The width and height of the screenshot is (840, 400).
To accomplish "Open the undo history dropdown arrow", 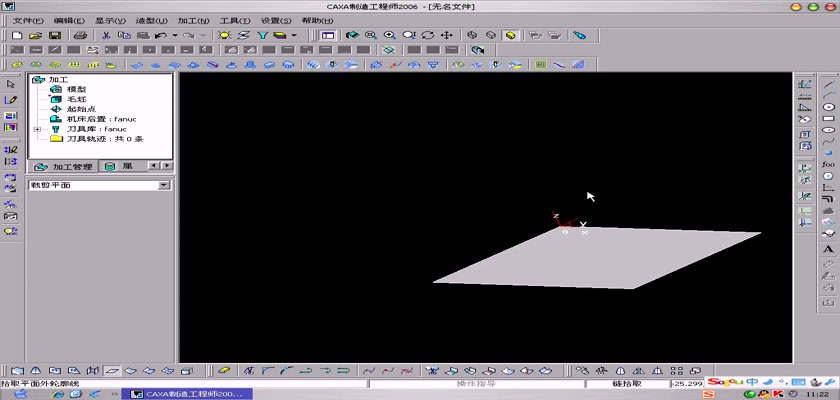I will 175,35.
